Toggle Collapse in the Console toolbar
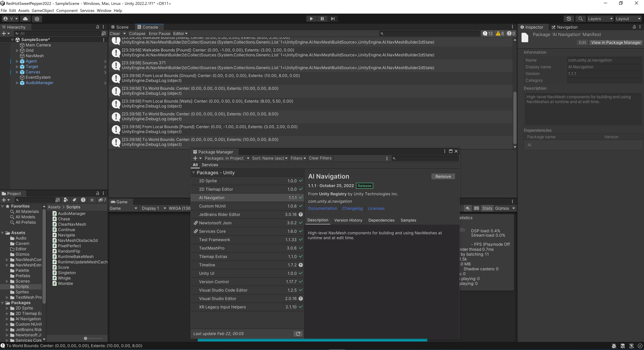Viewport: 644px width, 350px height. 137,33
